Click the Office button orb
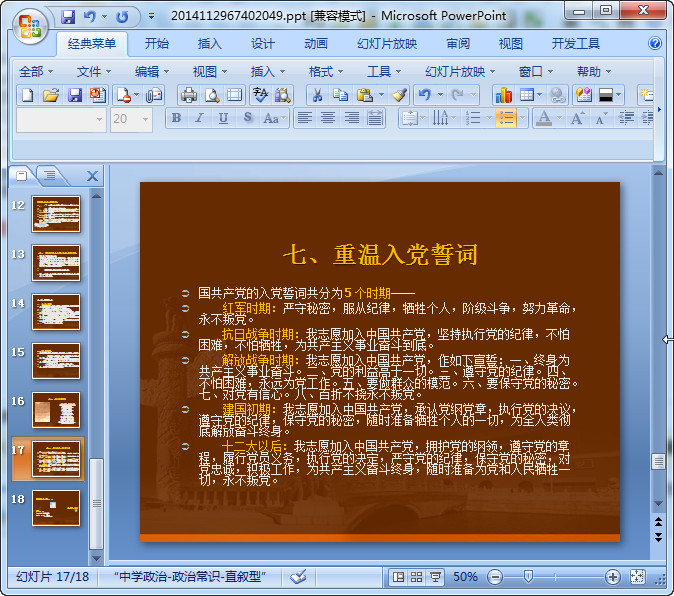Viewport: 674px width, 596px height. (30, 27)
